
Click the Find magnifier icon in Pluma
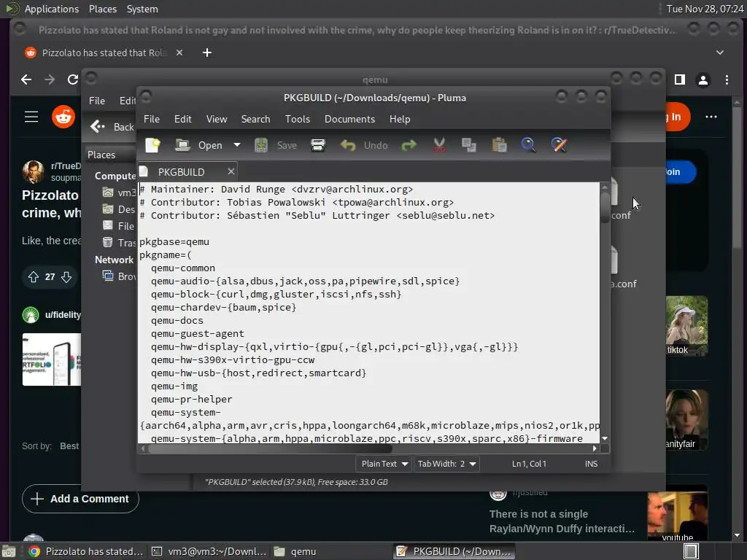pos(528,145)
